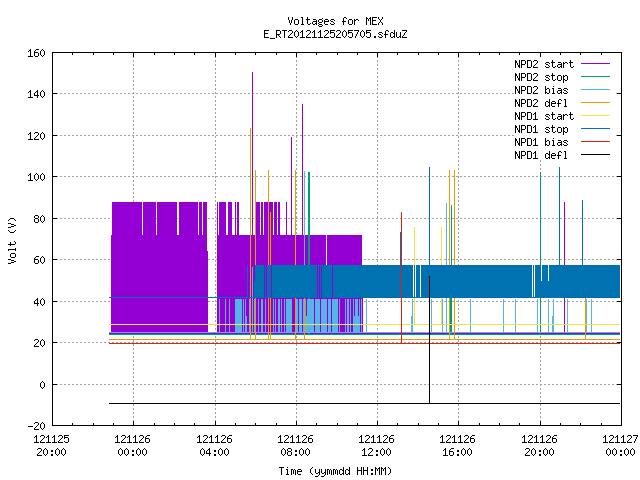Click the orange NPD2 defl legend line
Viewport: 640px width, 480px height.
pyautogui.click(x=595, y=103)
